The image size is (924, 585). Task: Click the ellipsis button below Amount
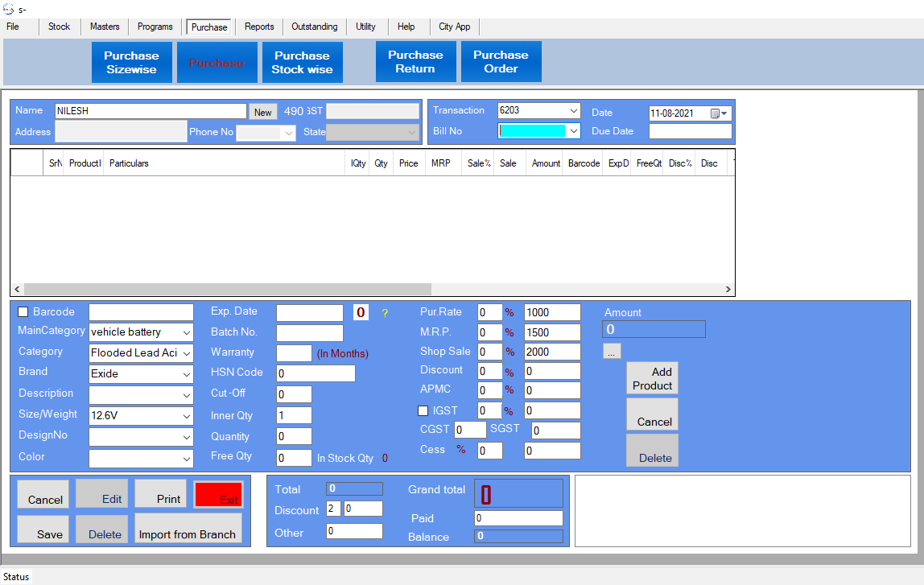[611, 351]
